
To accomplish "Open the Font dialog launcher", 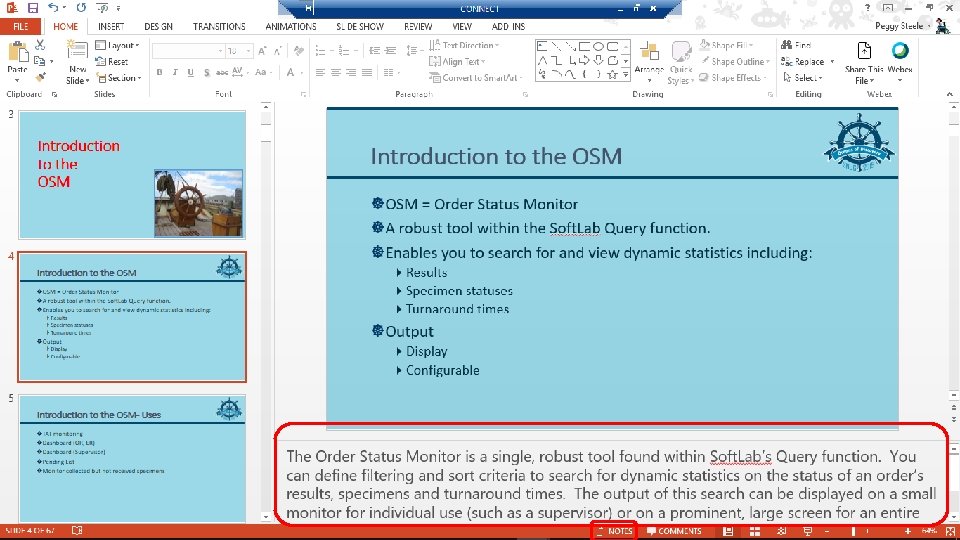I will (x=303, y=94).
